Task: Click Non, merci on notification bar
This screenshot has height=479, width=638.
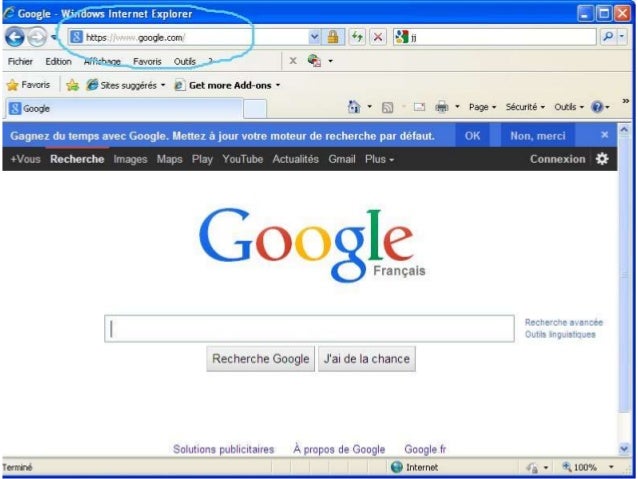Action: [537, 136]
